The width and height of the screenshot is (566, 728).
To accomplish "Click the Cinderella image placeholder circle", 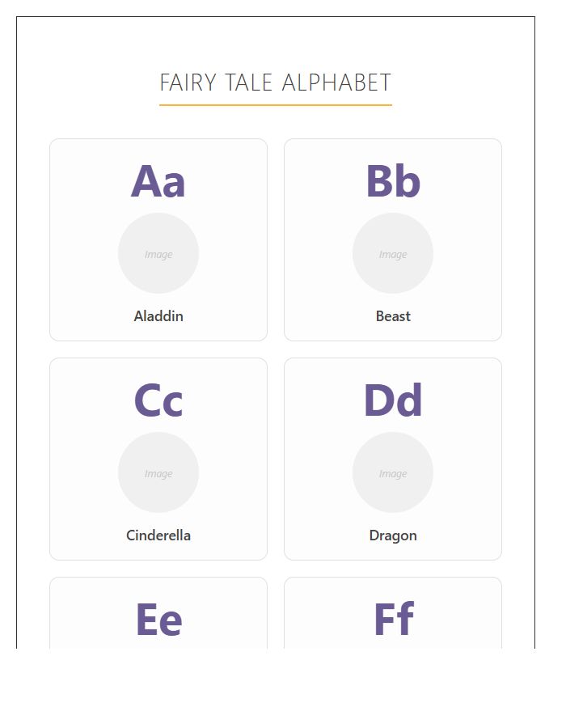I will (158, 472).
